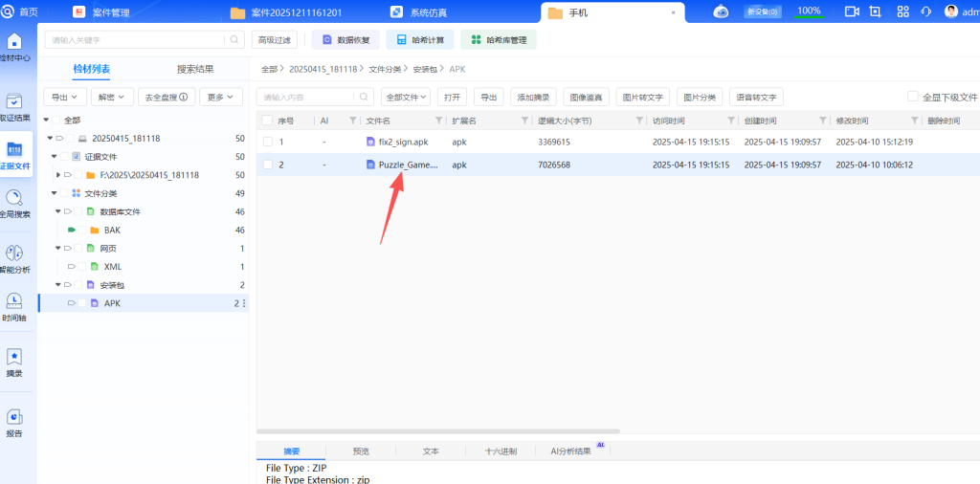Click the filter icon on 文件名 column
This screenshot has height=484, width=980.
[439, 121]
